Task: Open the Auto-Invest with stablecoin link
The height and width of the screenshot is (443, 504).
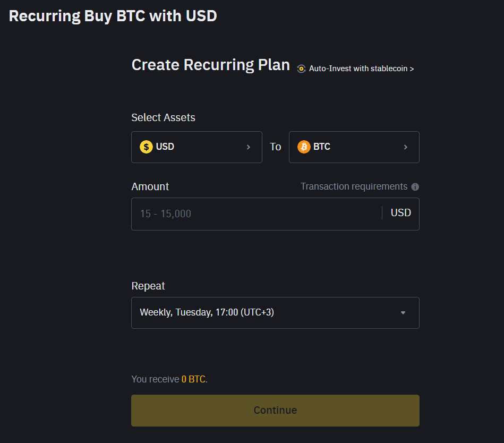Action: click(361, 69)
